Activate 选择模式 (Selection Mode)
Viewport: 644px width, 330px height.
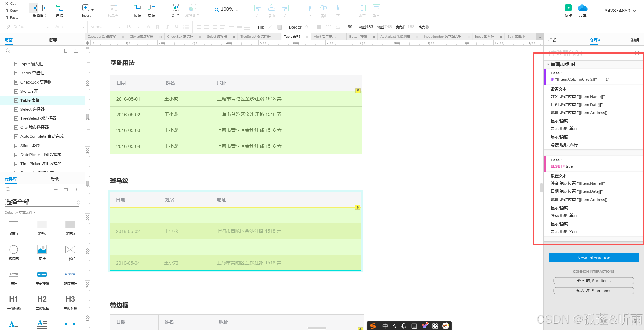33,9
